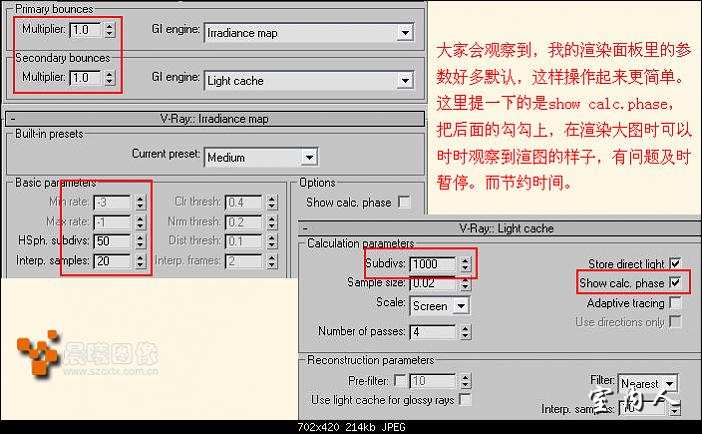The height and width of the screenshot is (434, 702).
Task: Enable Adaptive tracing checkbox
Action: pyautogui.click(x=675, y=302)
